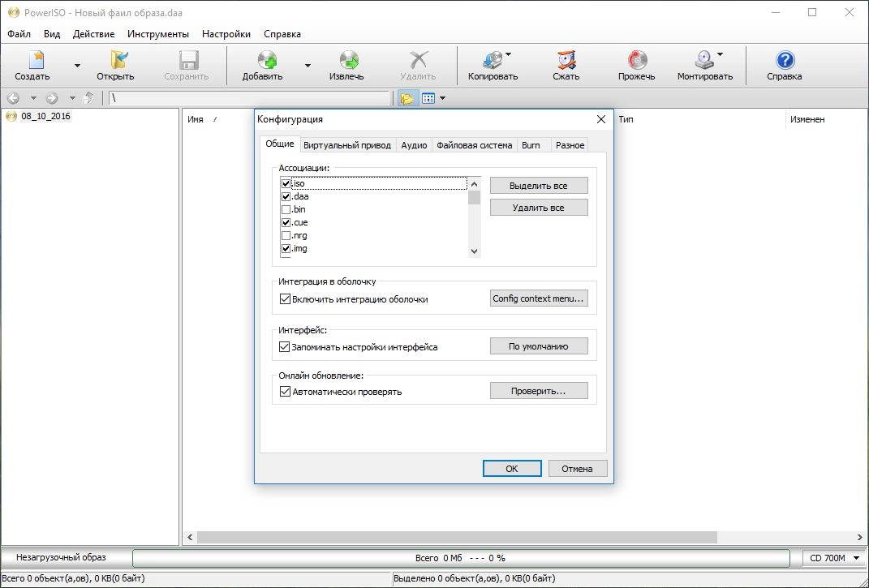
Task: Uncheck the .cue association checkbox
Action: click(286, 223)
